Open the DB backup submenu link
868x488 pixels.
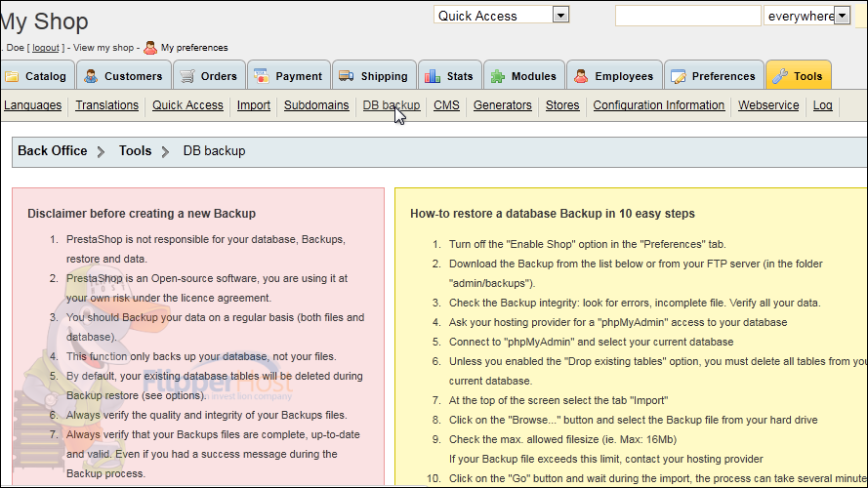[392, 105]
